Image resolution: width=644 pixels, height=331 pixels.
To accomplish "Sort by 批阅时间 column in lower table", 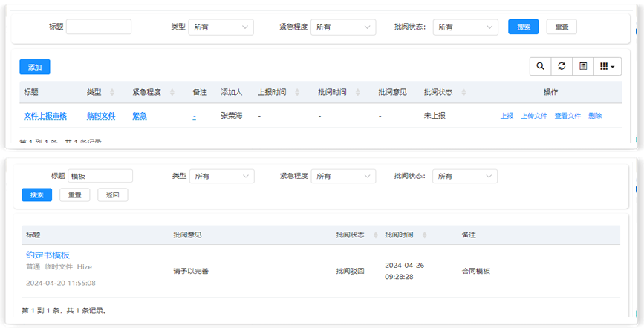I will [399, 235].
